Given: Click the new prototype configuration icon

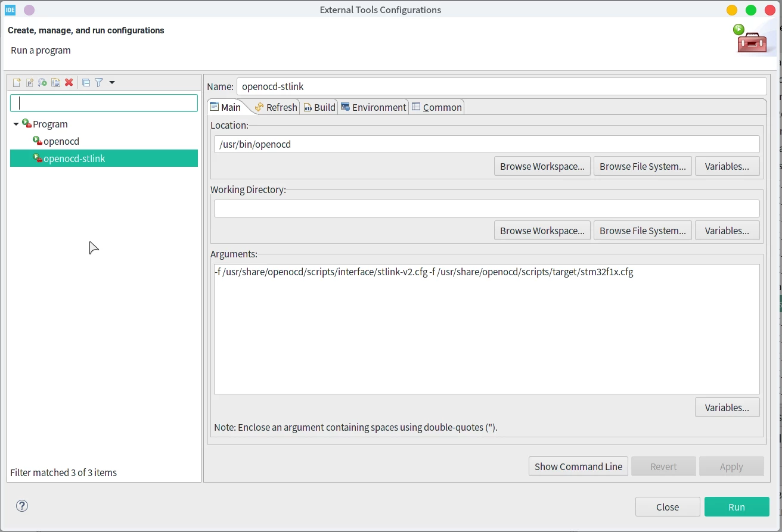Looking at the screenshot, I should point(30,83).
